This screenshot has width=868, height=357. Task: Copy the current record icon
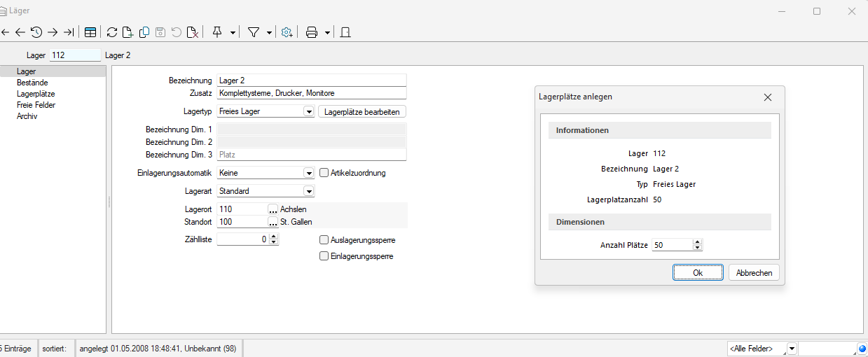point(144,32)
